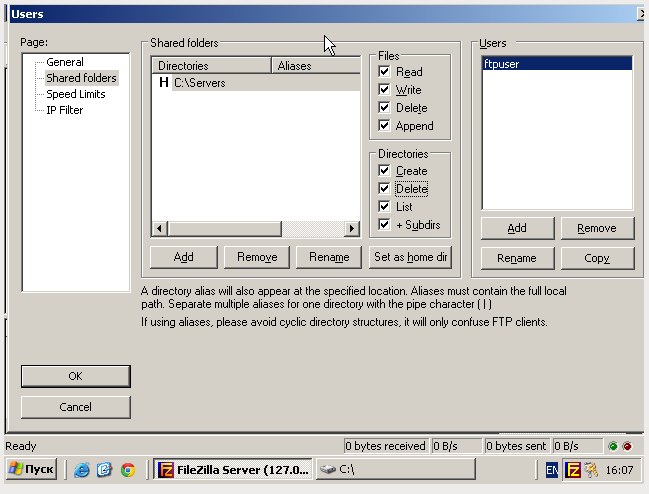Click the green status indicator light
Image resolution: width=649 pixels, height=494 pixels.
coord(613,446)
